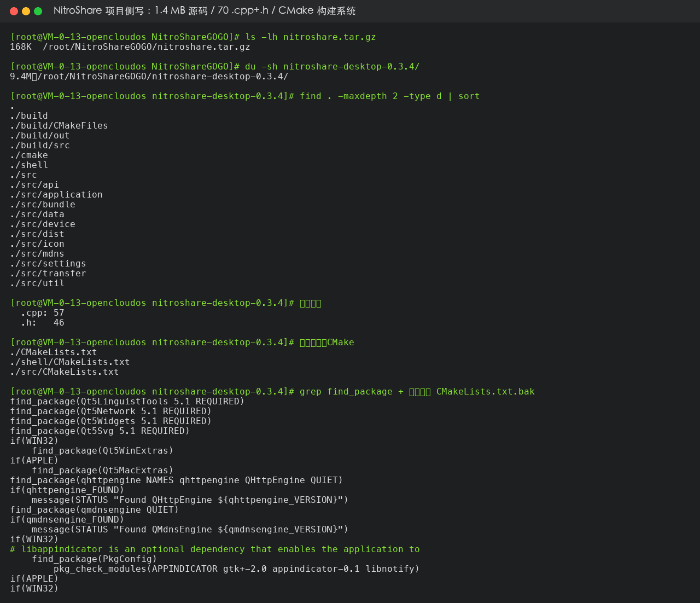This screenshot has height=603, width=700.
Task: Click the './src/icon' directory line
Action: (x=37, y=244)
